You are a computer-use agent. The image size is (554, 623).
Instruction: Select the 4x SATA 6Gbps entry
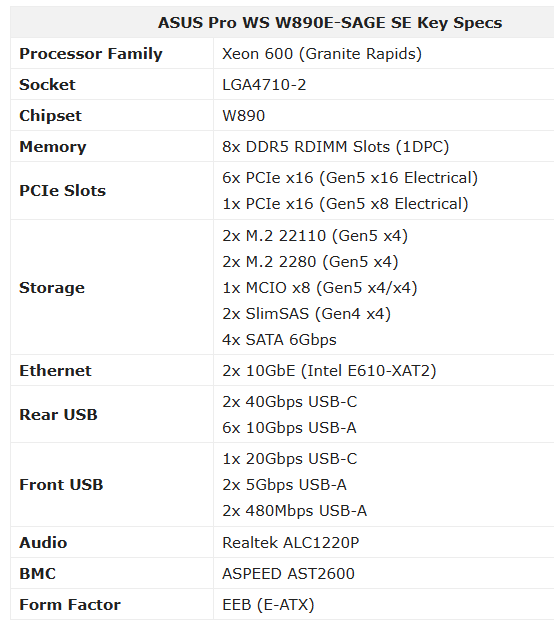279,340
